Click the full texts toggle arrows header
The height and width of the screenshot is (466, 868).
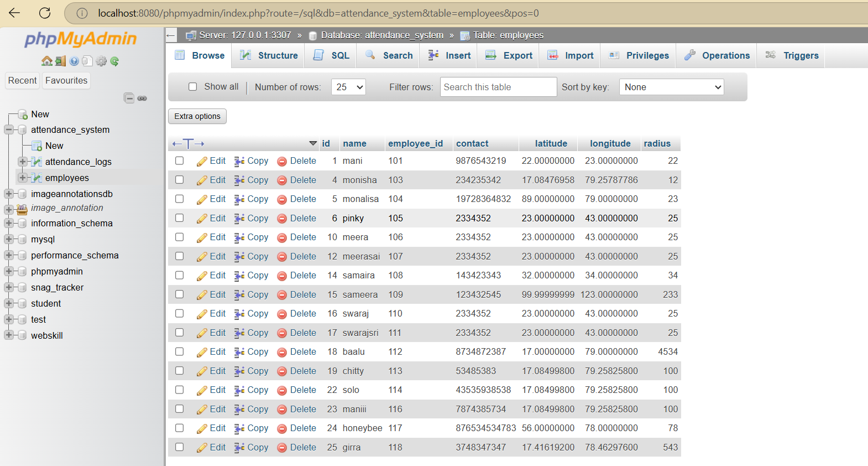point(188,144)
